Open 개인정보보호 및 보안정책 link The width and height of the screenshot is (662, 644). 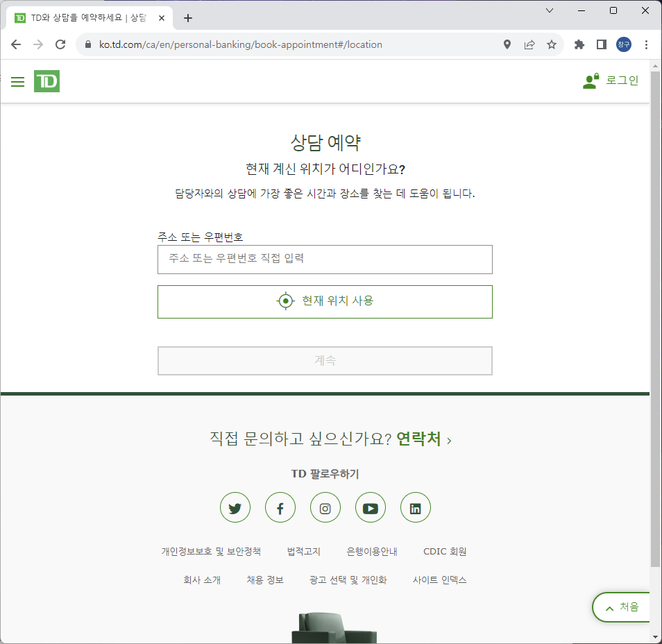[211, 551]
